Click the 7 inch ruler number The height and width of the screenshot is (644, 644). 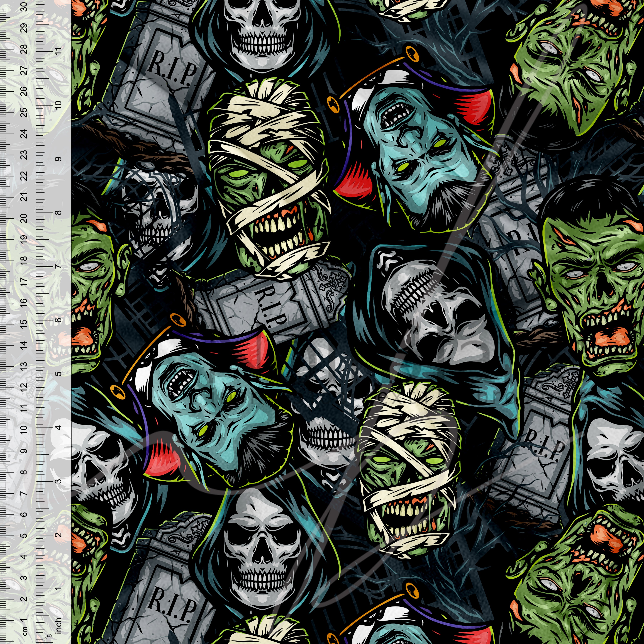pyautogui.click(x=59, y=267)
